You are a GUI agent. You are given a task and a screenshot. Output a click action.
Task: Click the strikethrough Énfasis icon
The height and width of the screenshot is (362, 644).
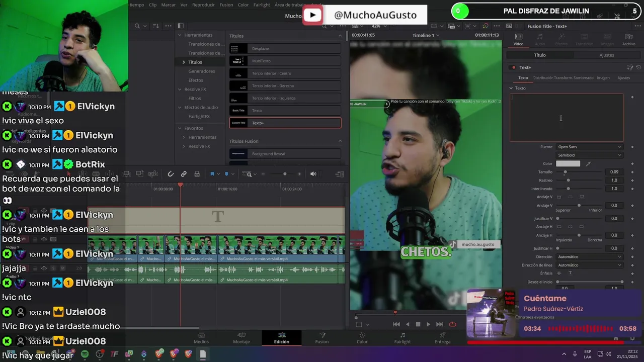559,273
